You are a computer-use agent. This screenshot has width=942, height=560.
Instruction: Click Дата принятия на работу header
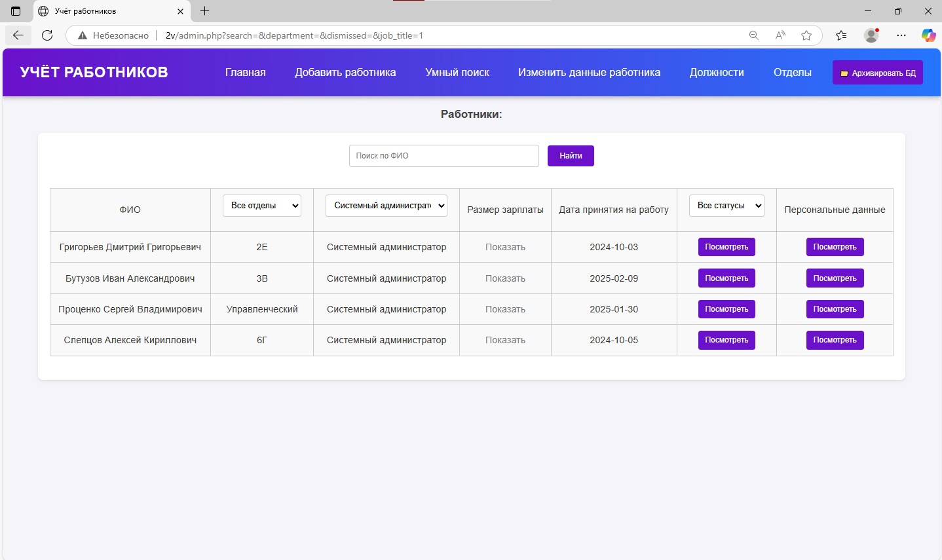coord(614,210)
